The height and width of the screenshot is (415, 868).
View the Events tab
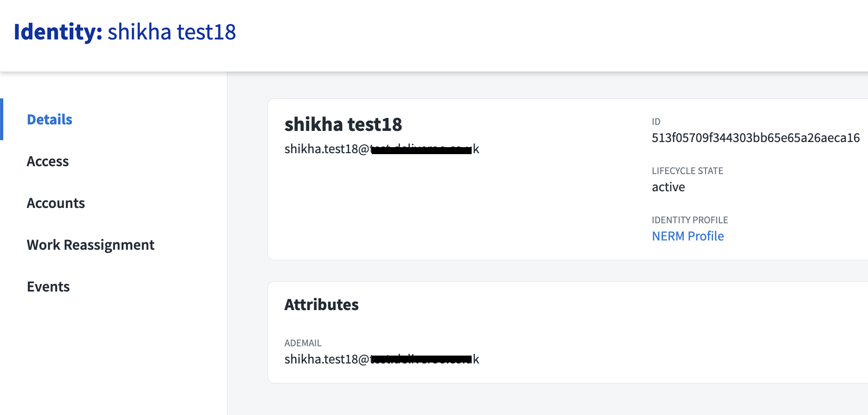pos(48,287)
